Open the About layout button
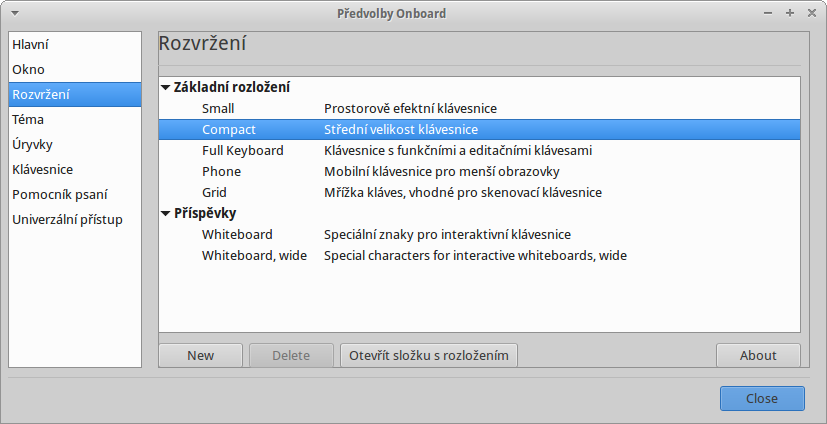 (x=758, y=355)
